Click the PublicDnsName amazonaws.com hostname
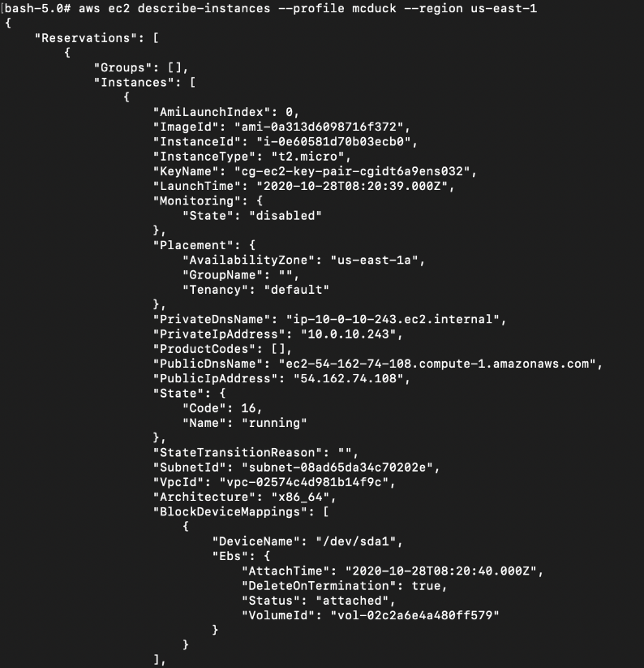 (x=437, y=364)
